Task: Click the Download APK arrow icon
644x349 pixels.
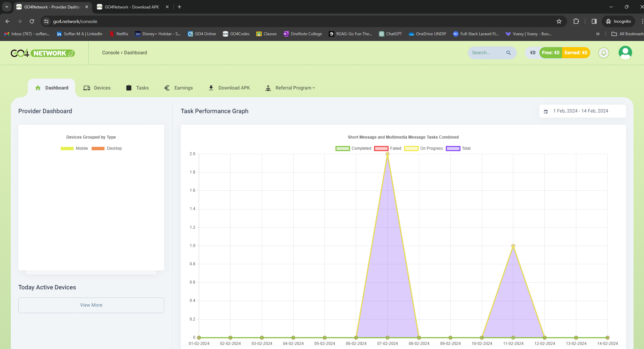Action: (x=211, y=88)
